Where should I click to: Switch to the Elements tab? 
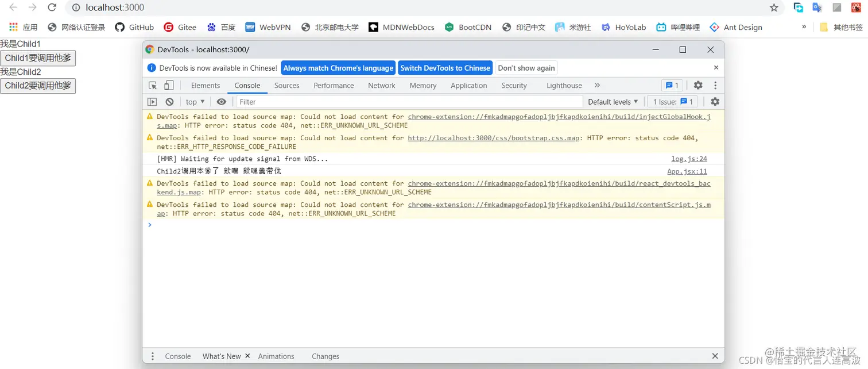coord(206,85)
